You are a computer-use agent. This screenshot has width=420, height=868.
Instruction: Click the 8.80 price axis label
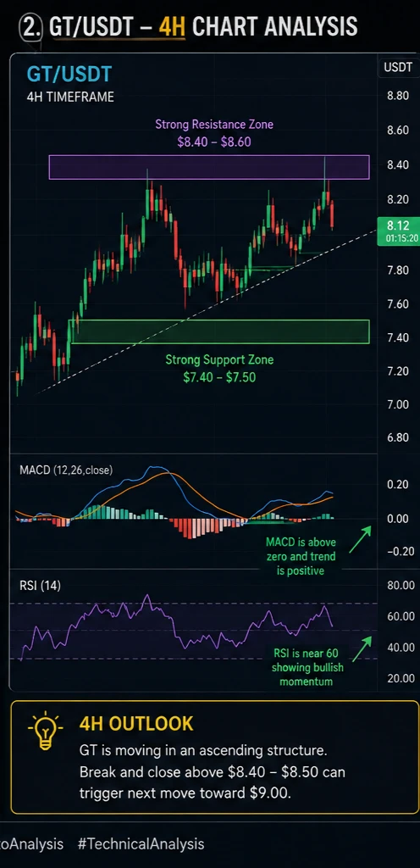click(x=398, y=96)
